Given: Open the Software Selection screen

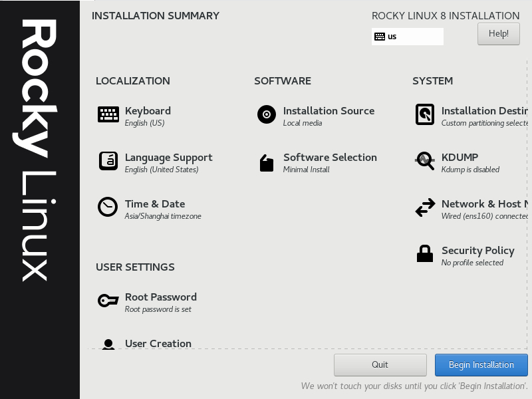Looking at the screenshot, I should point(330,158).
